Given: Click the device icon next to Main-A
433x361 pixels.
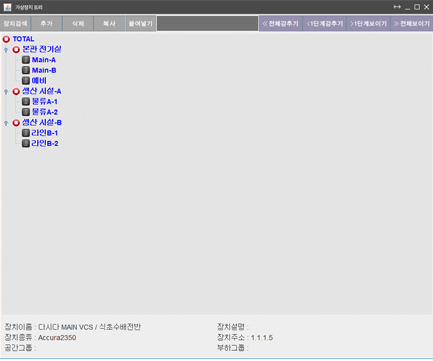Looking at the screenshot, I should coord(26,60).
